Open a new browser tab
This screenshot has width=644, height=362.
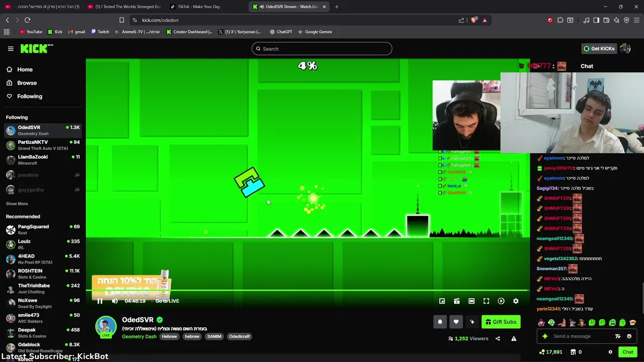(x=337, y=7)
